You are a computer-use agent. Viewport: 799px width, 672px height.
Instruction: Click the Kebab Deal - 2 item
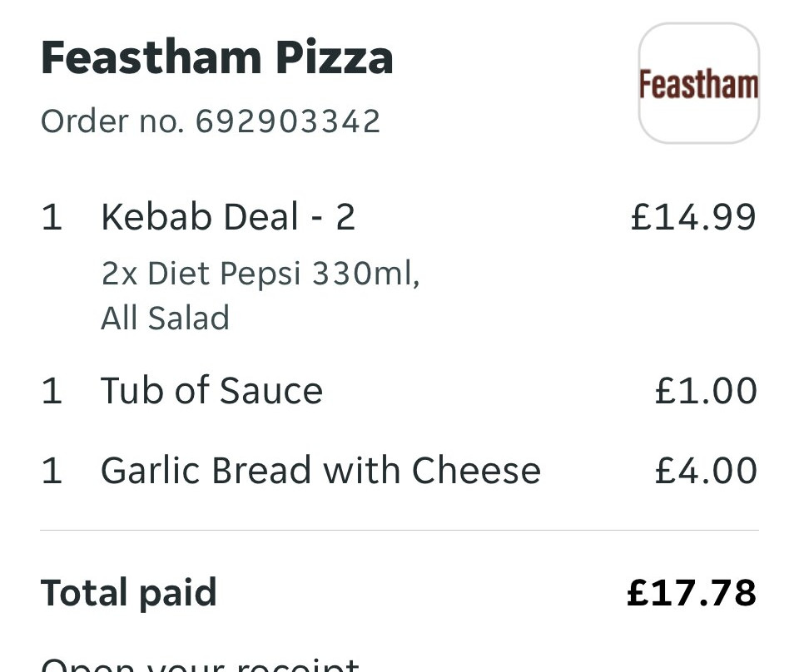pos(228,217)
